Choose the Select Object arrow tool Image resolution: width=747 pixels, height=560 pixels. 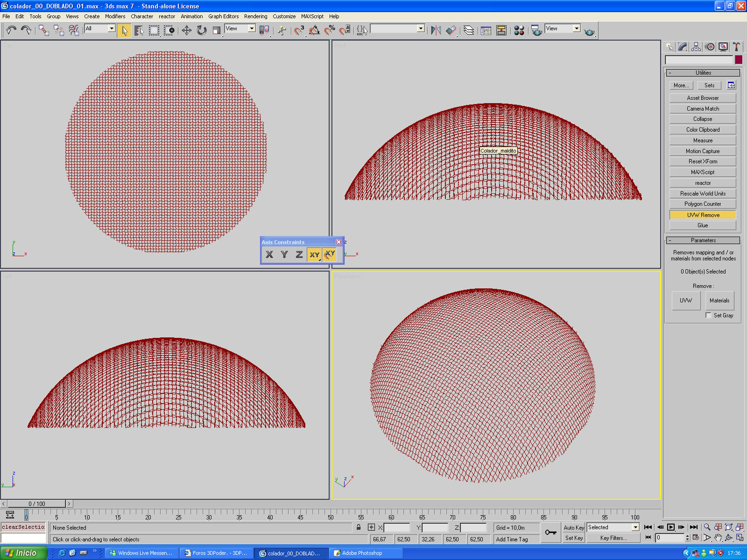pos(124,30)
